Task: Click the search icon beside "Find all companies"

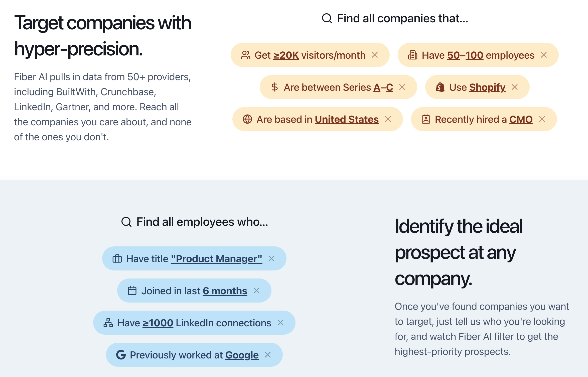Action: tap(327, 18)
